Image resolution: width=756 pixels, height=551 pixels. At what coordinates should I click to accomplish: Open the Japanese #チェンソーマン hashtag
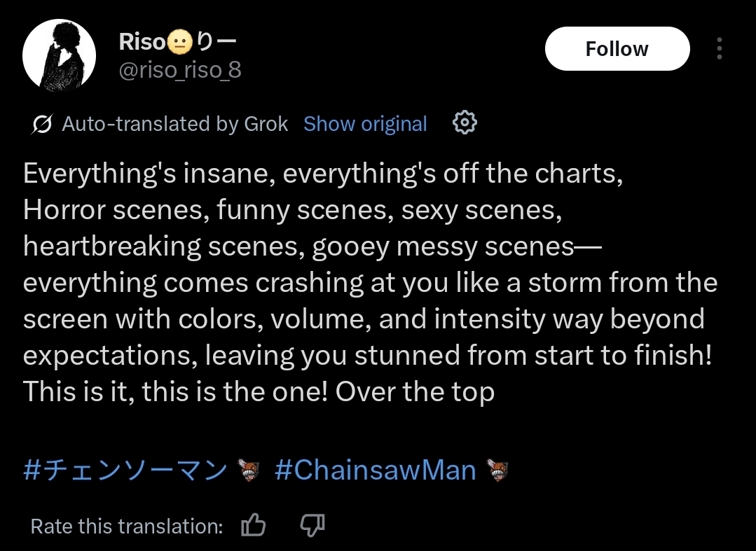pyautogui.click(x=125, y=470)
